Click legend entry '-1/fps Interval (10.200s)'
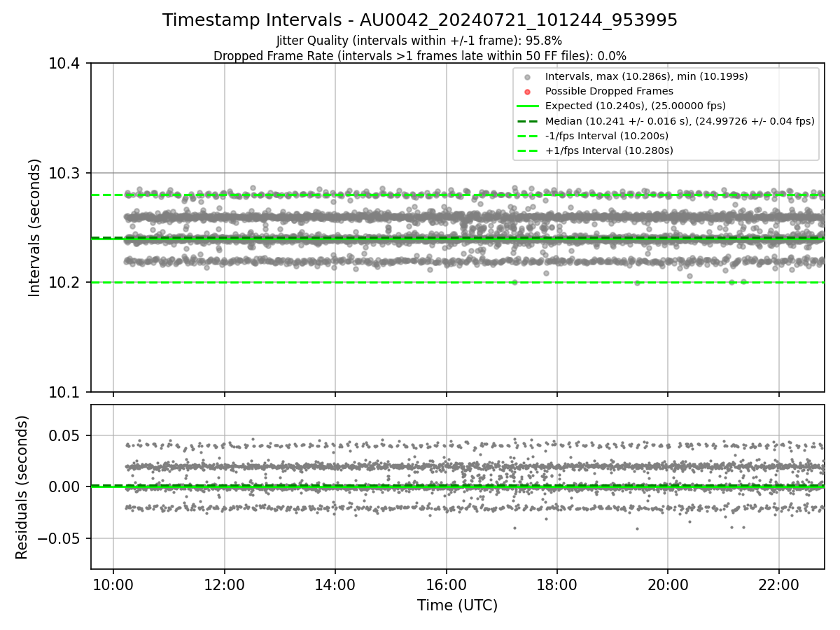This screenshot has height=630, width=840. [607, 135]
